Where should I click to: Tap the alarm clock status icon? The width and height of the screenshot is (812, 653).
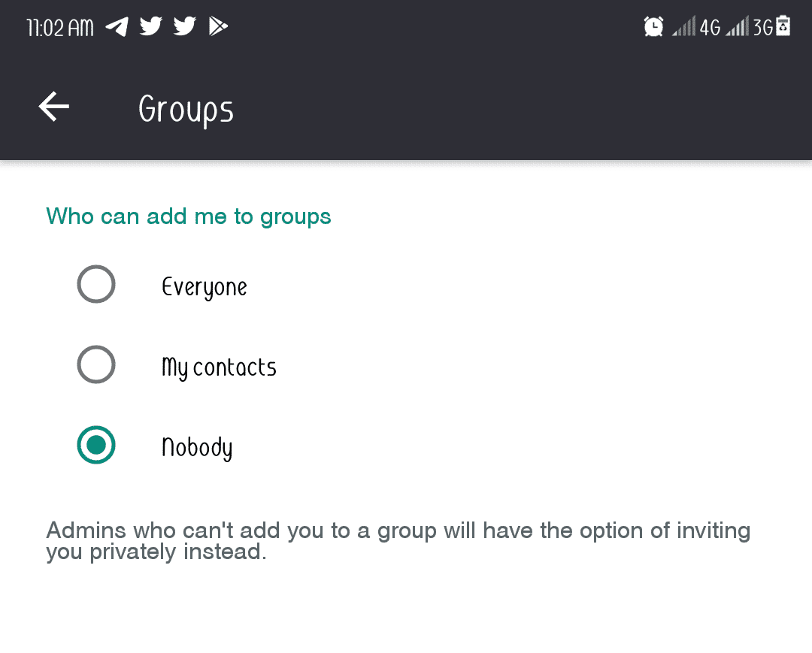(x=653, y=27)
